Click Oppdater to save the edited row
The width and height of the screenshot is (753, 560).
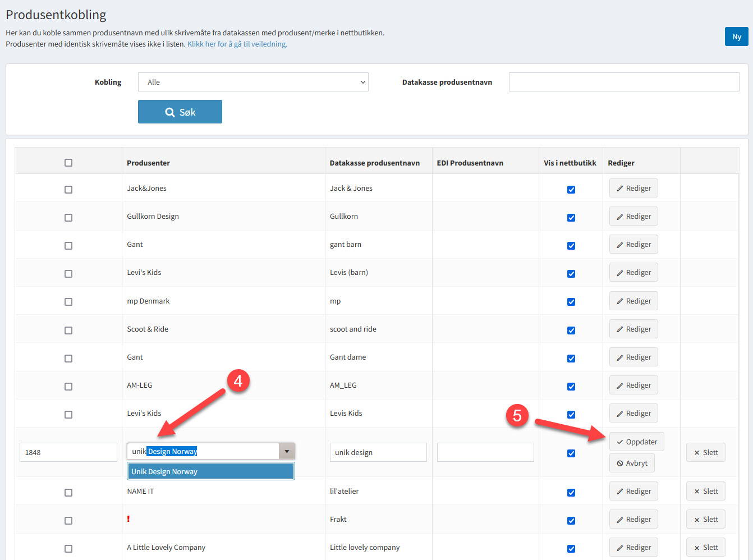[636, 442]
